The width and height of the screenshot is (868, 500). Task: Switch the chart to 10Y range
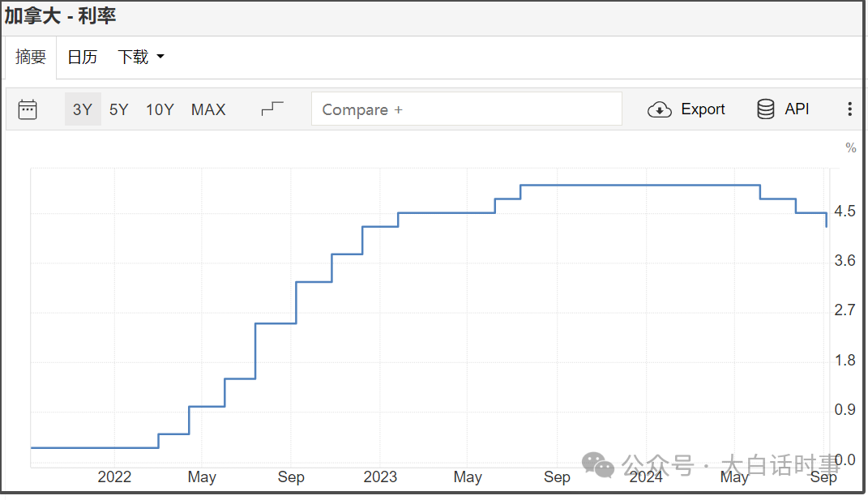click(x=160, y=109)
